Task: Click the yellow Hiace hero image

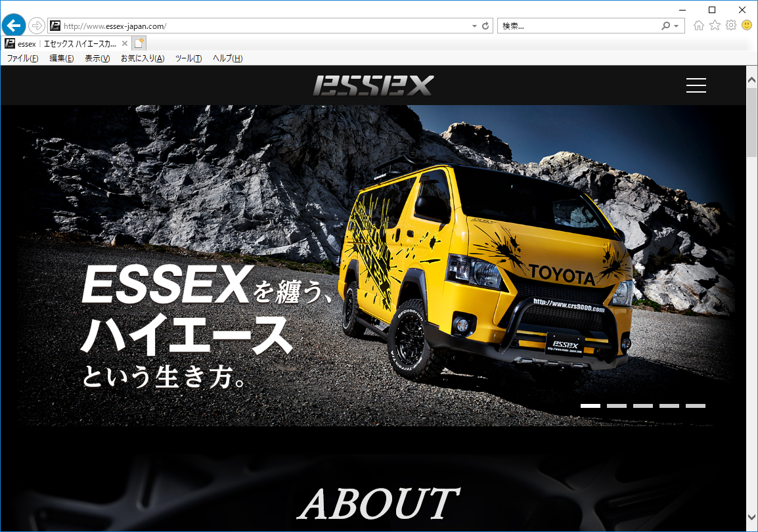Action: (x=373, y=265)
